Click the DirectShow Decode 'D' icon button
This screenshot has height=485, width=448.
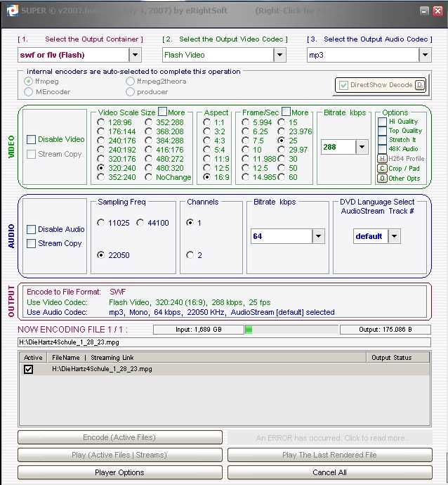click(x=420, y=85)
